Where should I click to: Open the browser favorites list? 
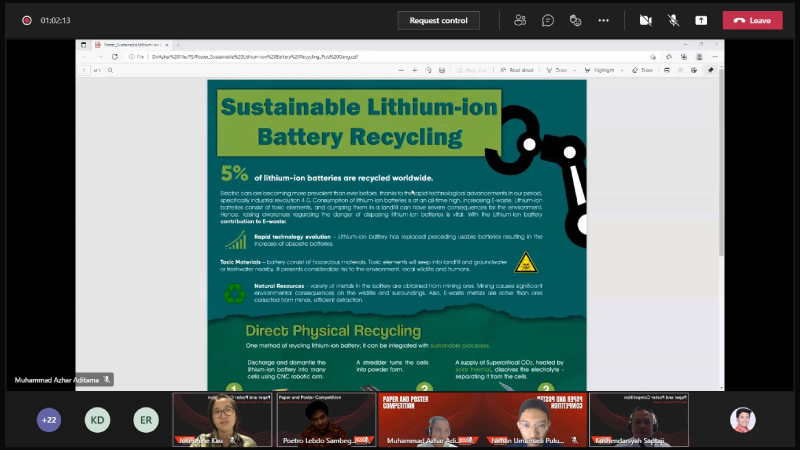669,57
